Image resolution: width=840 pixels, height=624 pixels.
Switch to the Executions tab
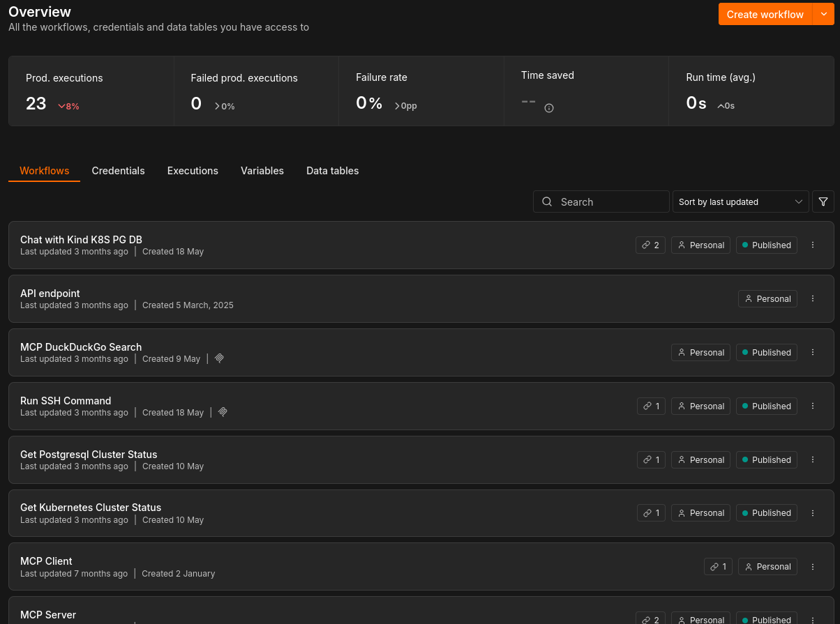pos(193,171)
